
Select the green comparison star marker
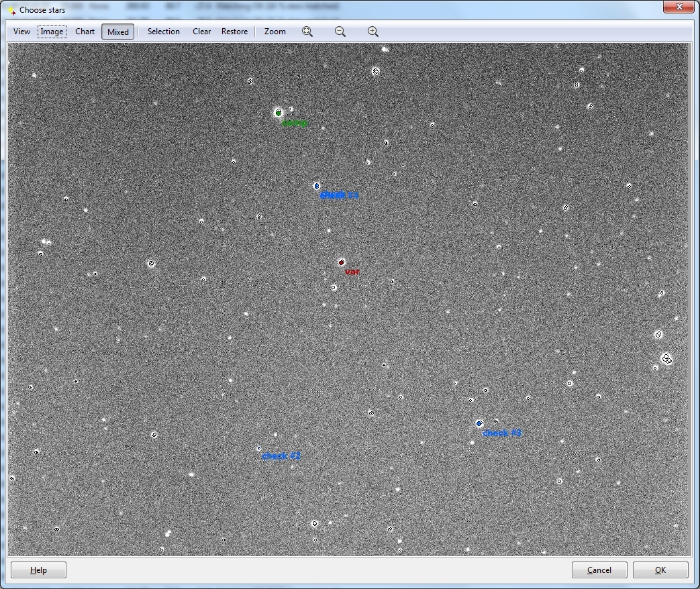click(x=278, y=113)
